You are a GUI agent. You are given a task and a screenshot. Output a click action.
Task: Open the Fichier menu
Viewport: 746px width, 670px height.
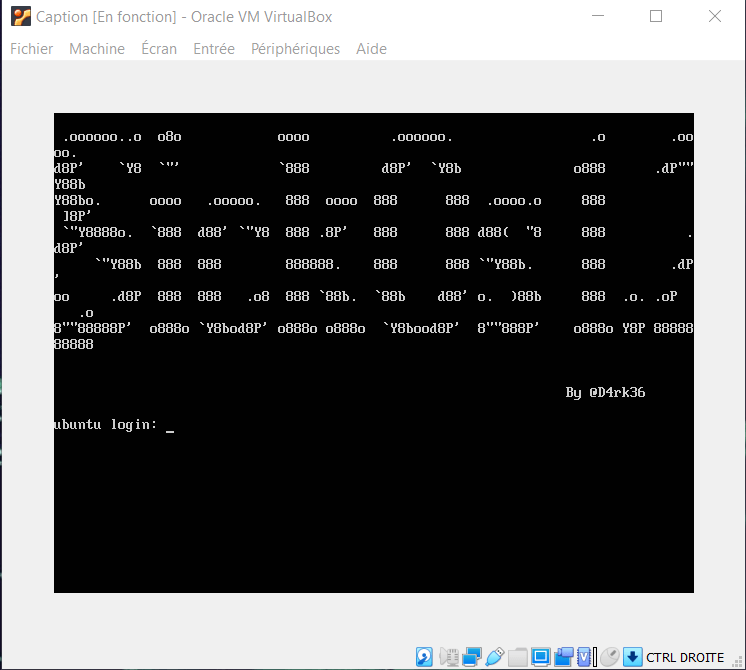pos(32,49)
